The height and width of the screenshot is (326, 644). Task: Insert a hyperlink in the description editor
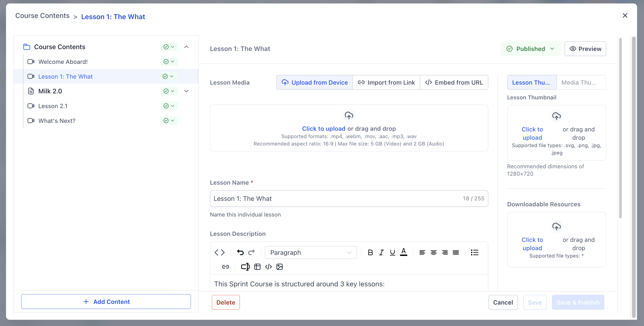[x=226, y=267]
